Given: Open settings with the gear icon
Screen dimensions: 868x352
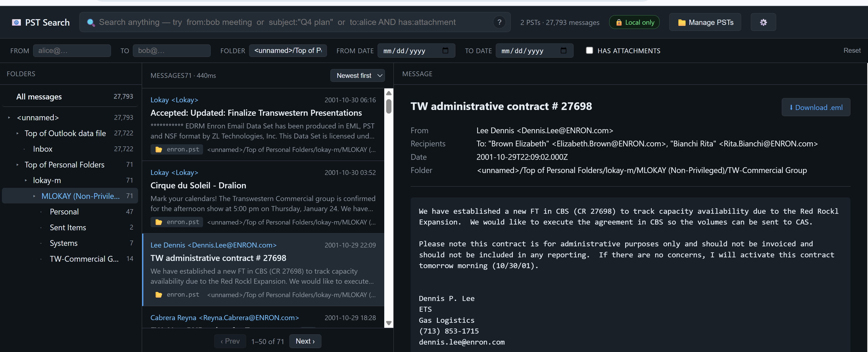Looking at the screenshot, I should (x=763, y=22).
